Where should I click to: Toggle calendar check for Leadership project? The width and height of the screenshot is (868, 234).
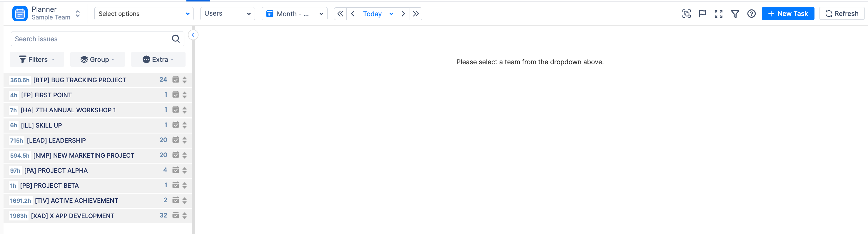coord(176,140)
